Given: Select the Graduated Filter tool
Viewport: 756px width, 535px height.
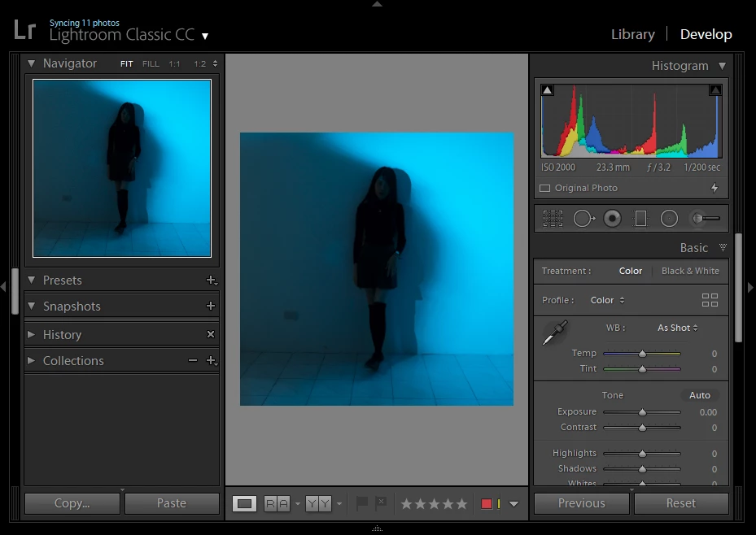Looking at the screenshot, I should [x=640, y=219].
